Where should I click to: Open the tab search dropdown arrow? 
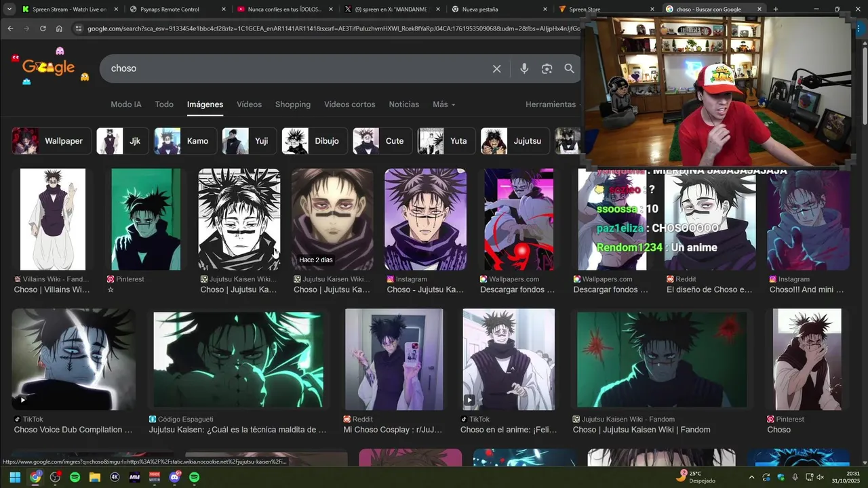click(x=9, y=9)
